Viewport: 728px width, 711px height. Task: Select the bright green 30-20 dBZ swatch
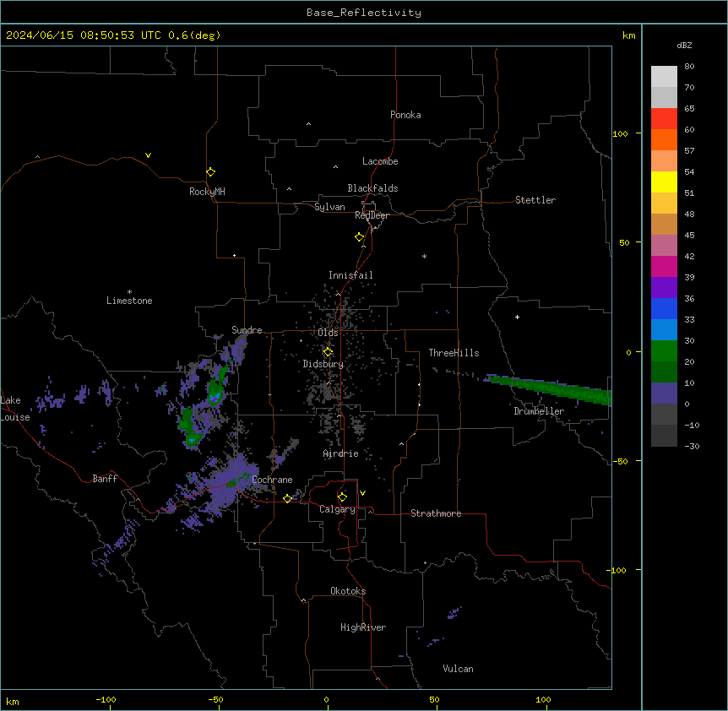click(x=664, y=351)
